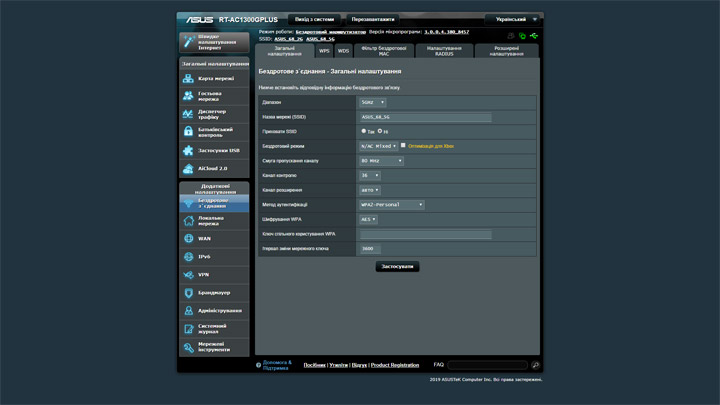Enable the Xbox optimization checkbox
This screenshot has width=720, height=405.
pos(403,146)
